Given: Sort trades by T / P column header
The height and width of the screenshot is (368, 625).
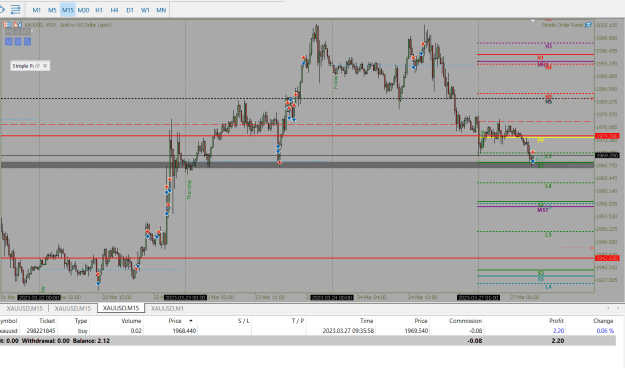Looking at the screenshot, I should (x=298, y=321).
